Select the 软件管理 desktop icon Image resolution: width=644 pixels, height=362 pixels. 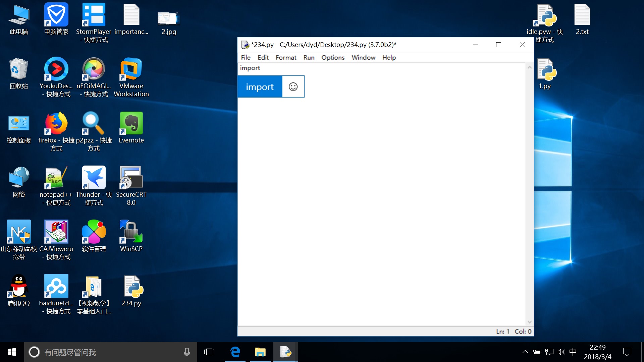point(94,237)
